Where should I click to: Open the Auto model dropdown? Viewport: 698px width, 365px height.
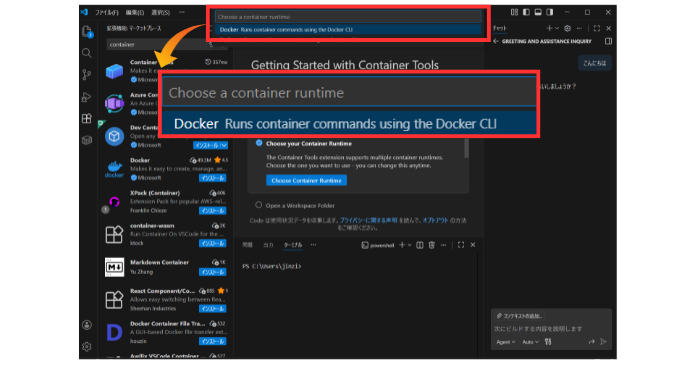530,342
